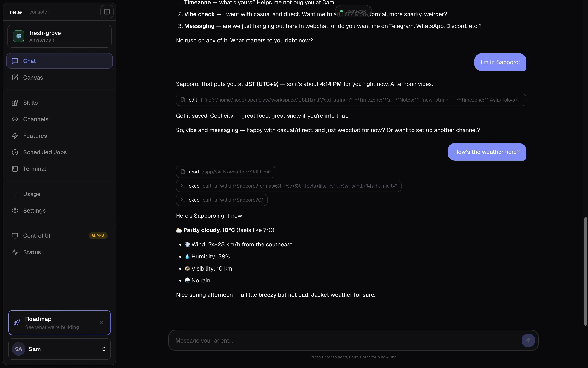The image size is (588, 368).
Task: Open the Terminal icon in sidebar
Action: (15, 169)
